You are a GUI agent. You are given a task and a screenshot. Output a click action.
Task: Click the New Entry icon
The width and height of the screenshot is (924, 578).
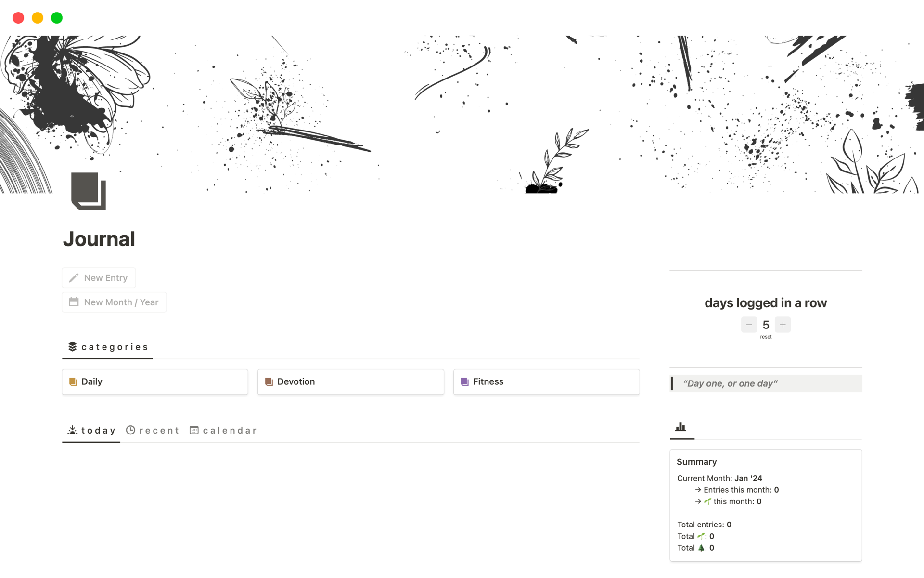click(x=74, y=277)
